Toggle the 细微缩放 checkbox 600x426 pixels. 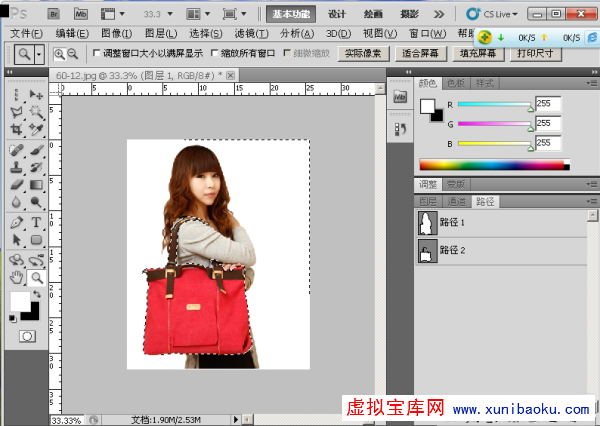287,53
